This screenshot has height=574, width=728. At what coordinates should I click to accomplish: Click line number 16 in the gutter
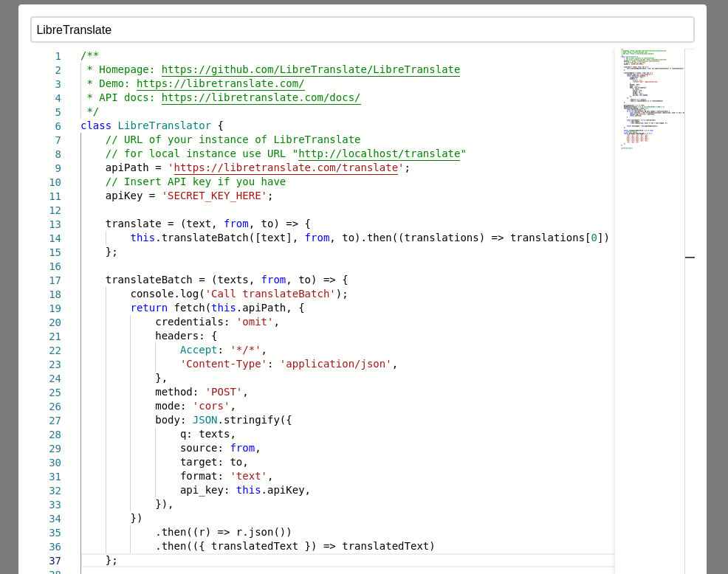click(x=55, y=266)
